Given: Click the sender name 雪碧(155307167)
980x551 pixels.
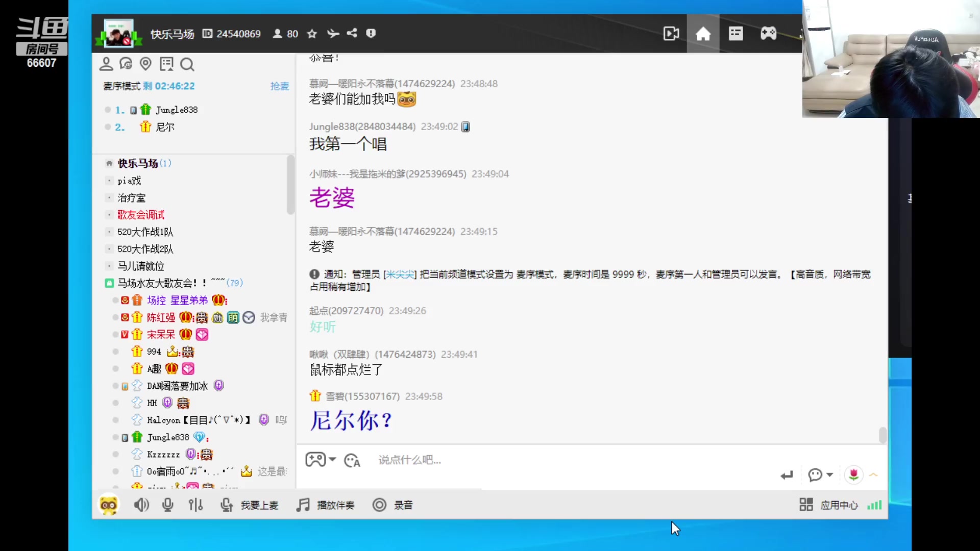Looking at the screenshot, I should [x=362, y=396].
